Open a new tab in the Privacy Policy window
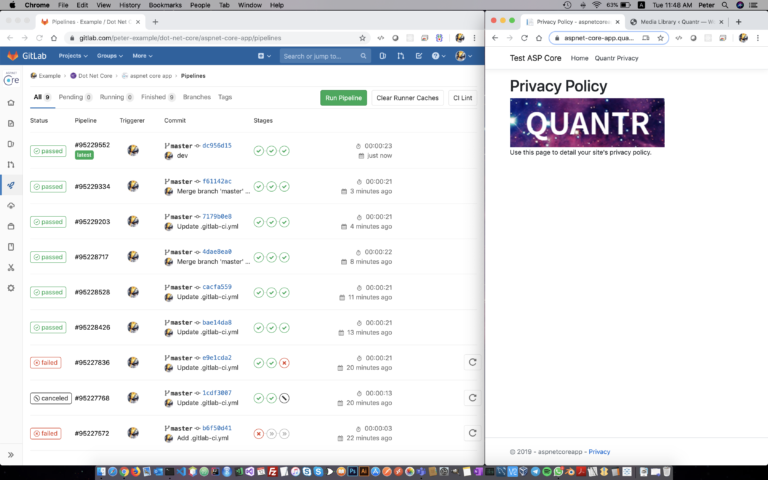768x480 pixels. [738, 22]
